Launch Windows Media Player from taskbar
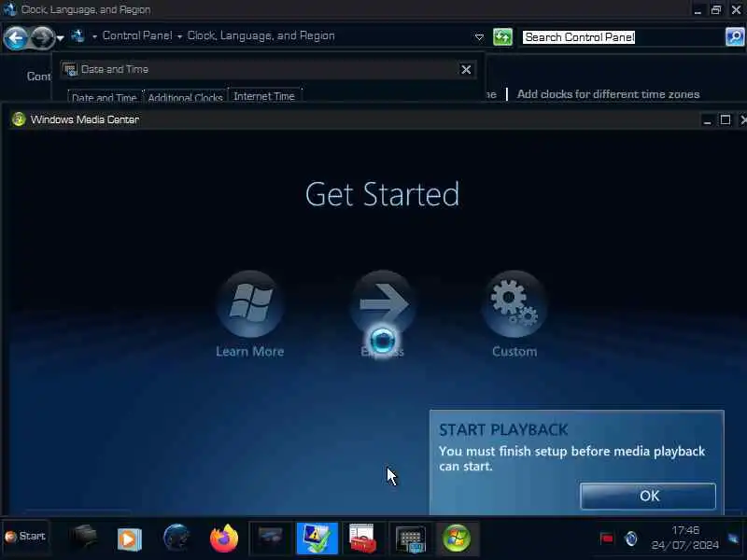 (130, 539)
